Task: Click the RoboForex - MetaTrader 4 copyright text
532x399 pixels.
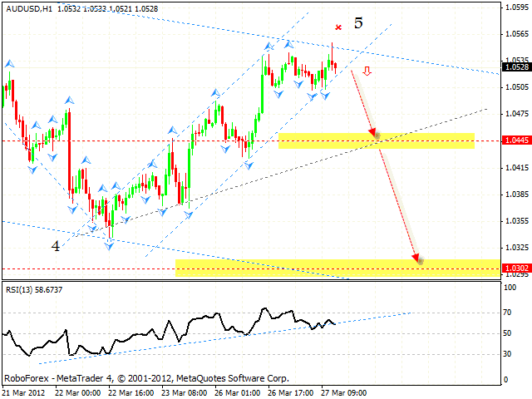Action: point(146,378)
